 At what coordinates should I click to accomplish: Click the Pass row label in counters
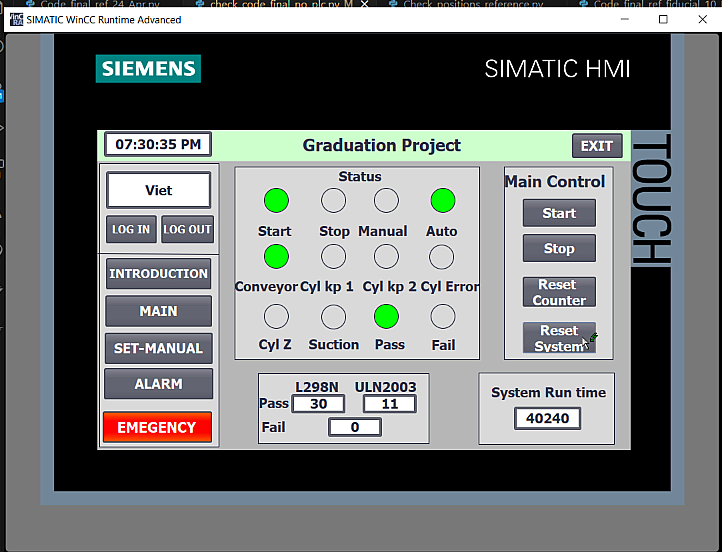[274, 404]
